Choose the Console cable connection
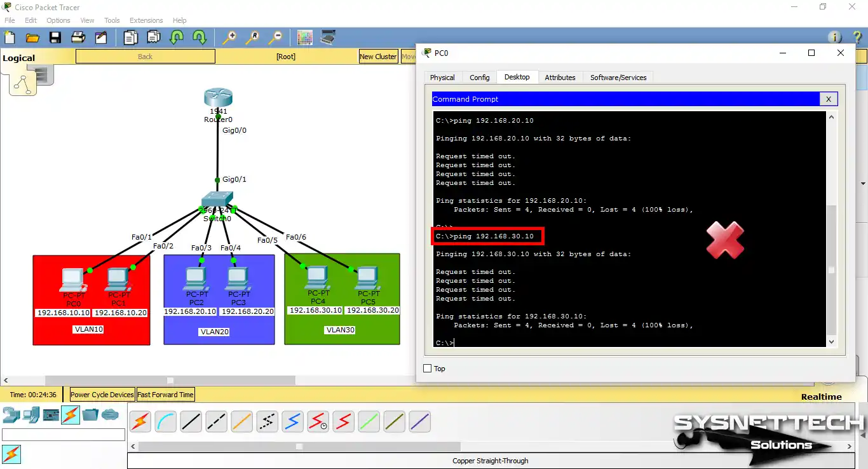 pos(165,421)
